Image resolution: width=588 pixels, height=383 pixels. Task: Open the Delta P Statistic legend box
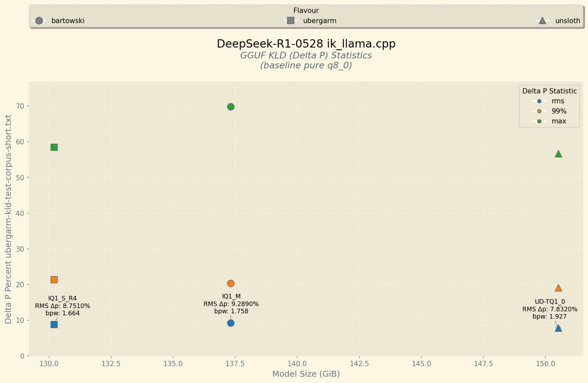pyautogui.click(x=549, y=91)
